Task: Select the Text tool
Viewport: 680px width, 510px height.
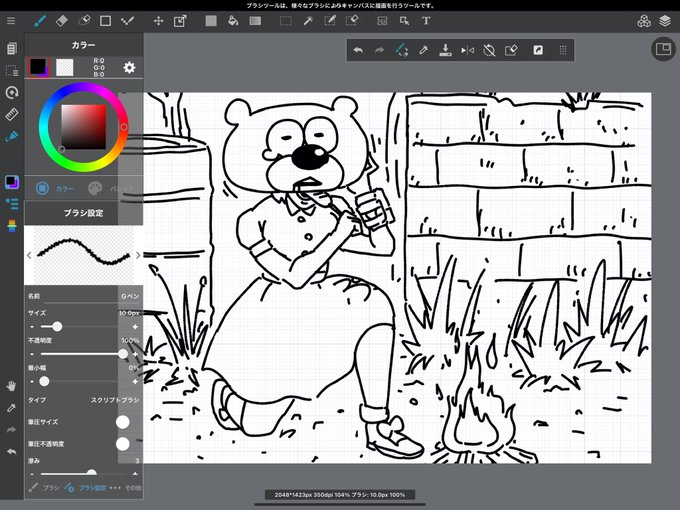Action: point(426,21)
